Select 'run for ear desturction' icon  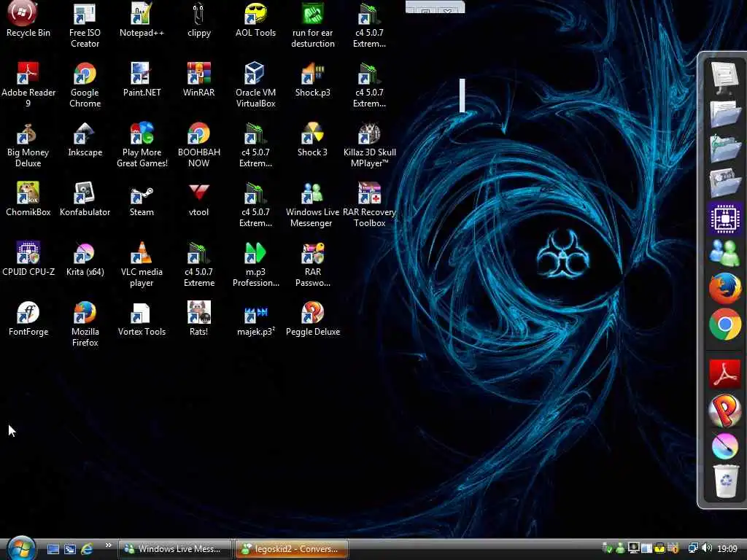pos(312,24)
